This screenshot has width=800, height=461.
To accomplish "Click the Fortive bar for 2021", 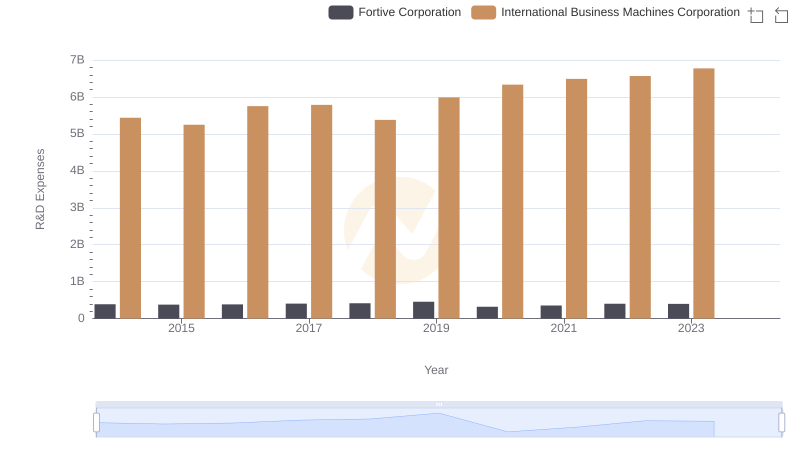I will pyautogui.click(x=551, y=312).
